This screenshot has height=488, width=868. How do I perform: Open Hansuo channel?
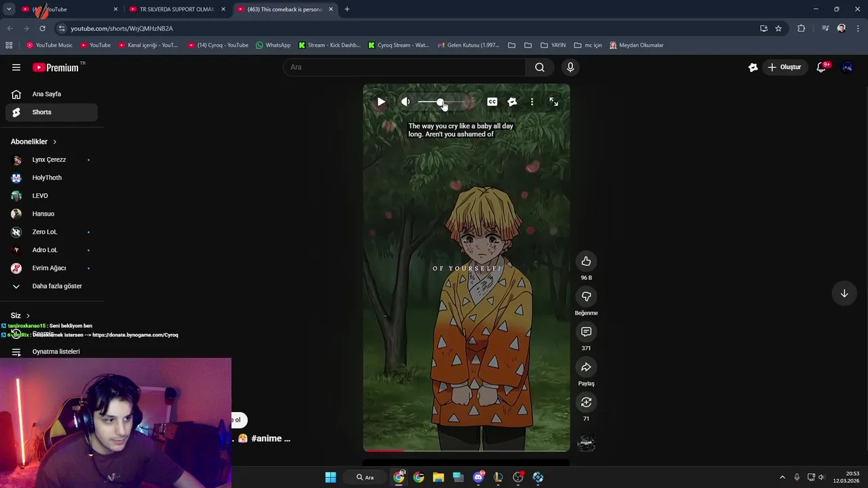(52, 213)
